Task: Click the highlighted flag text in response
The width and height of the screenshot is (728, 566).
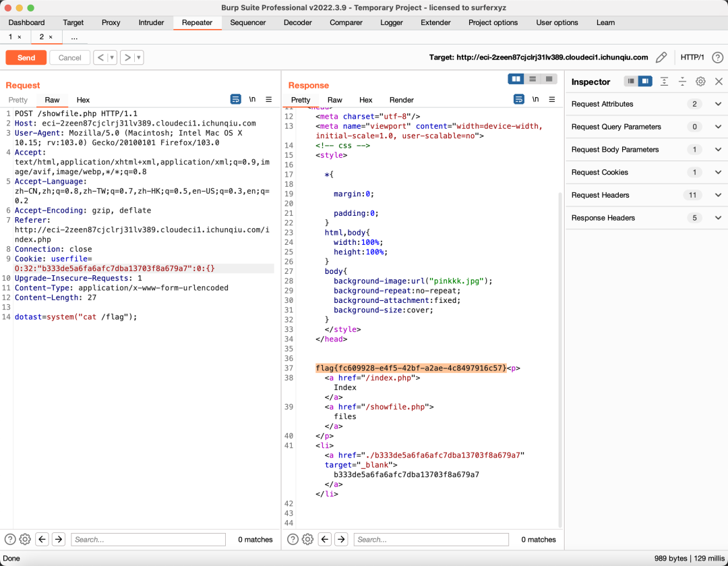Action: (x=411, y=368)
